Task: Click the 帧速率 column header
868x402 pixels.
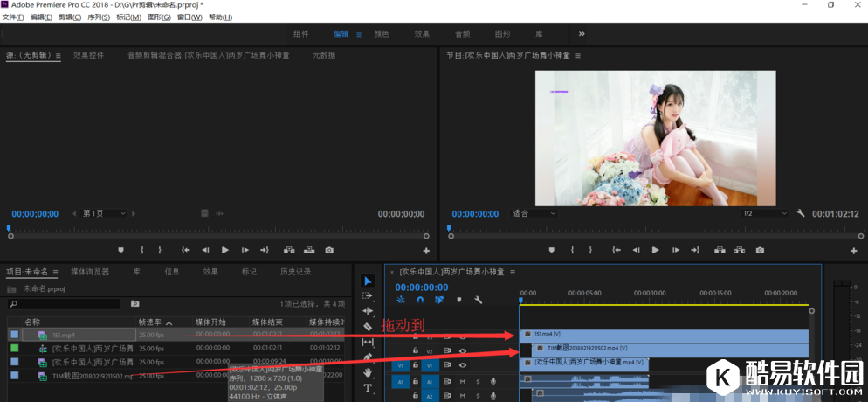Action: [x=151, y=322]
